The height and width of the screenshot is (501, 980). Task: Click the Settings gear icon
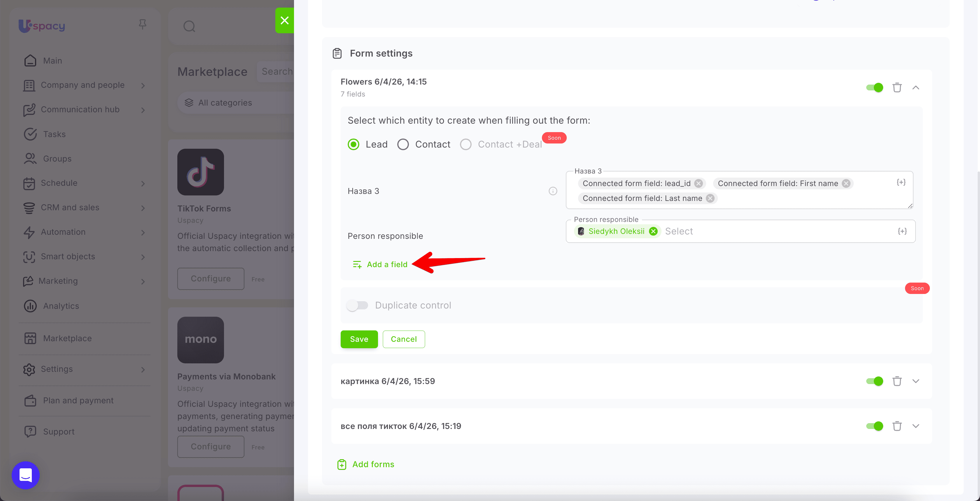(x=29, y=369)
